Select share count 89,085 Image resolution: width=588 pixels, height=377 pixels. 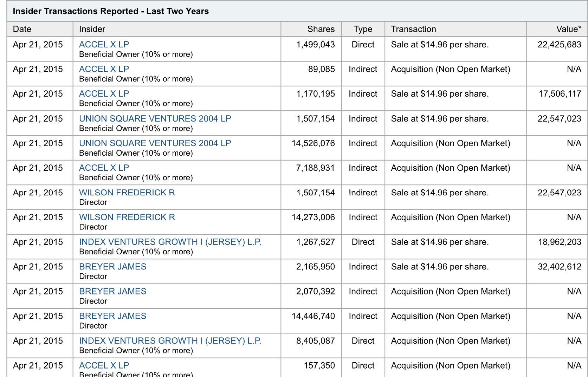pyautogui.click(x=322, y=69)
